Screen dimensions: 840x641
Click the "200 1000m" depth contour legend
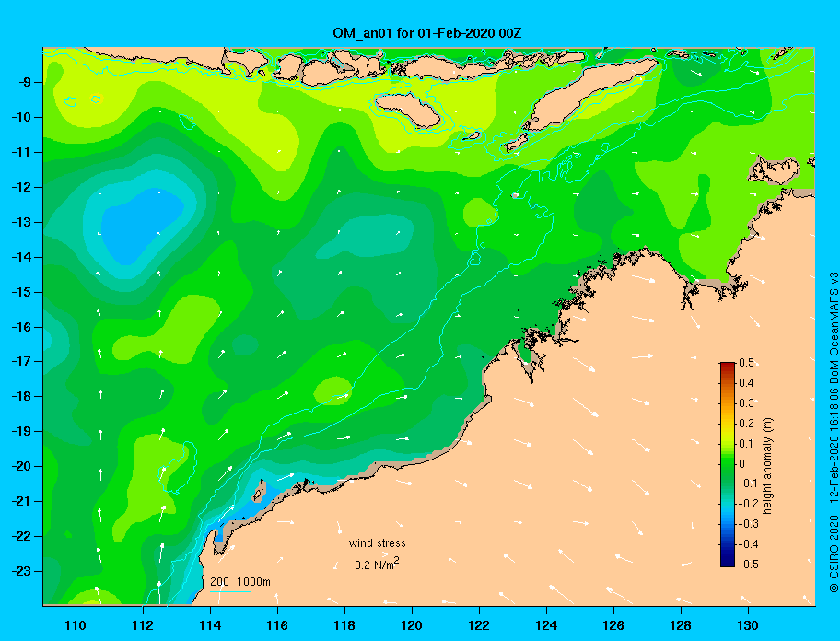(240, 581)
